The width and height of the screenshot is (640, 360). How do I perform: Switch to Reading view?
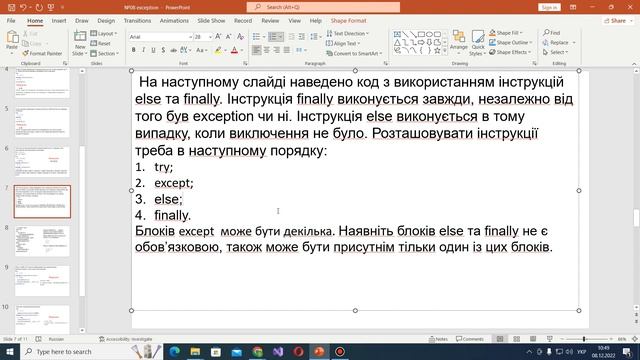pos(533,339)
